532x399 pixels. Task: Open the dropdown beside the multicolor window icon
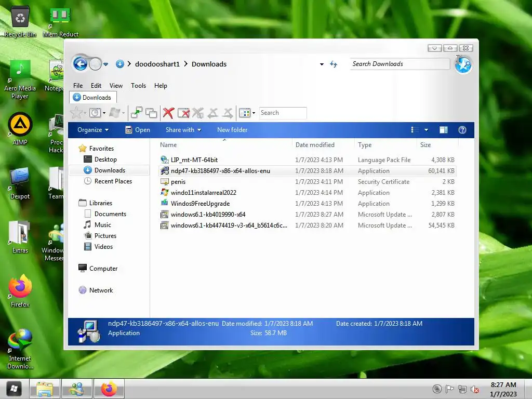point(254,113)
